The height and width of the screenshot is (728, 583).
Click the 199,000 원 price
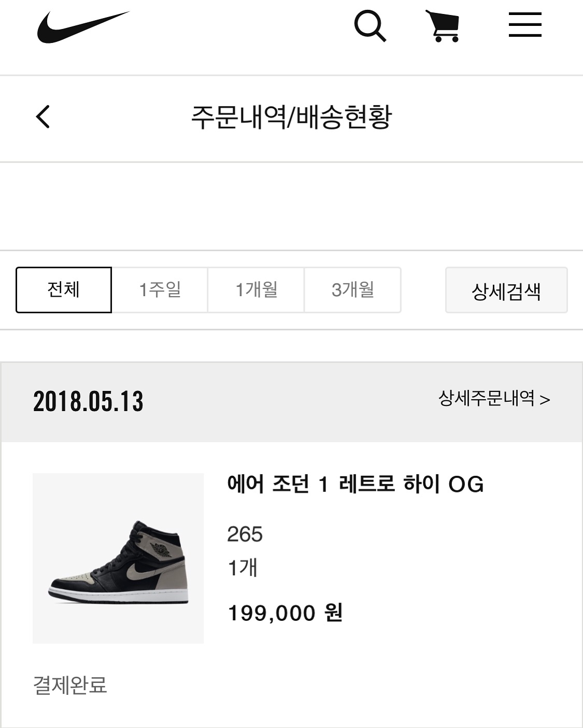tap(285, 613)
